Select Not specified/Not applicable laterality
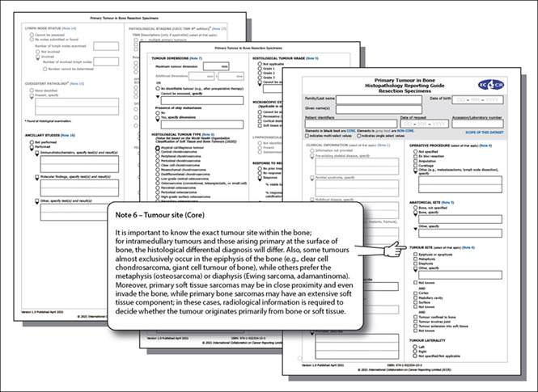Image resolution: width=538 pixels, height=392 pixels. (x=415, y=356)
